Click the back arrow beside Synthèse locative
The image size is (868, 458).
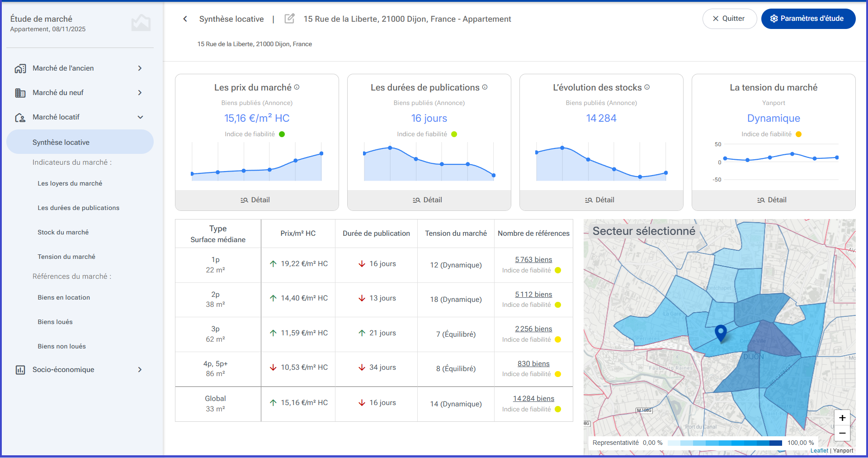point(185,19)
